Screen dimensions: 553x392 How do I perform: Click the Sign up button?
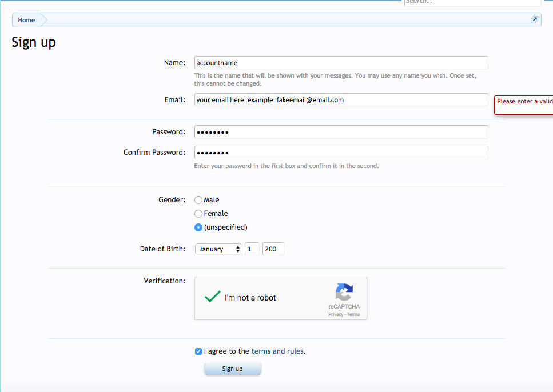[x=232, y=369]
